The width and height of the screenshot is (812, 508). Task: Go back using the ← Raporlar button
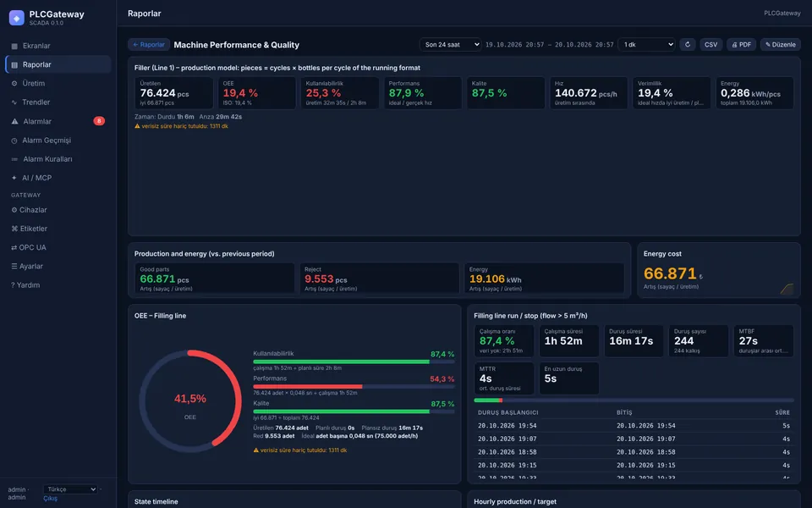(x=149, y=45)
